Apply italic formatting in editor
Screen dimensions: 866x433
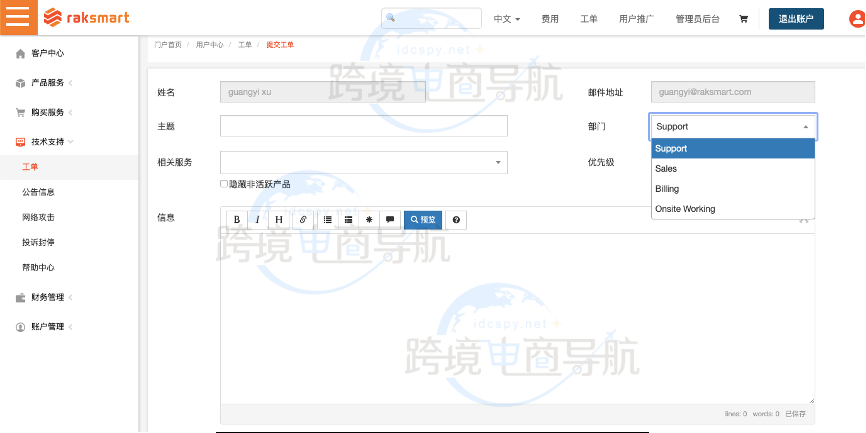(x=257, y=219)
